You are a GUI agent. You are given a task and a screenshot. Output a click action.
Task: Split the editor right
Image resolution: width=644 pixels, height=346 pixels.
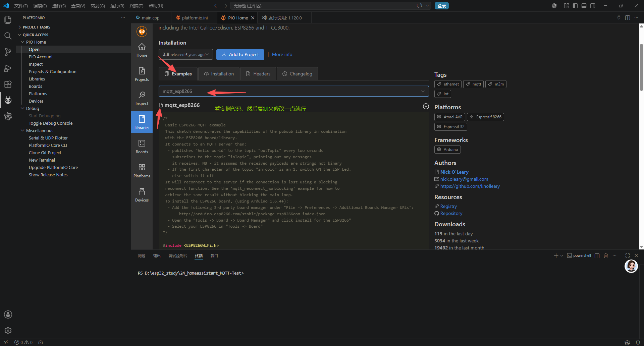point(628,18)
